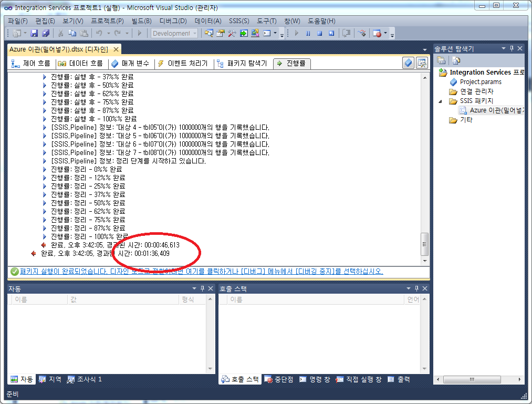Save the current package
Viewport: 532px width, 404px height.
coord(34,33)
